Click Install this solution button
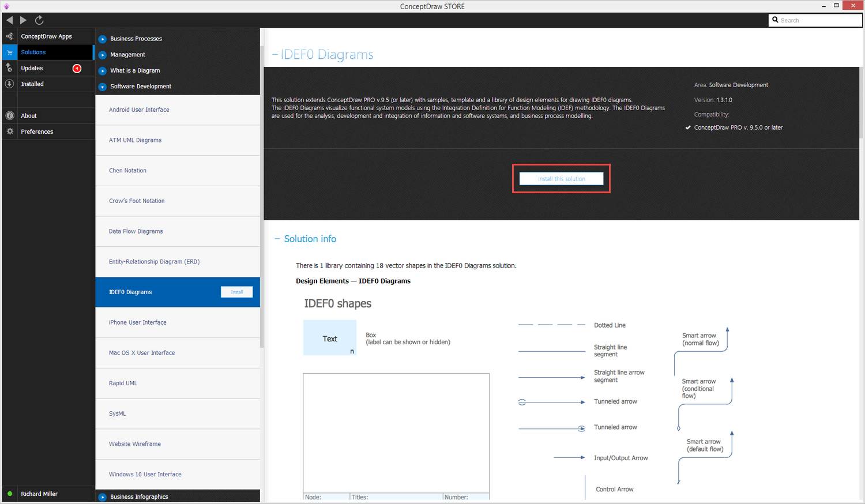Viewport: 865px width, 504px height. (x=562, y=179)
